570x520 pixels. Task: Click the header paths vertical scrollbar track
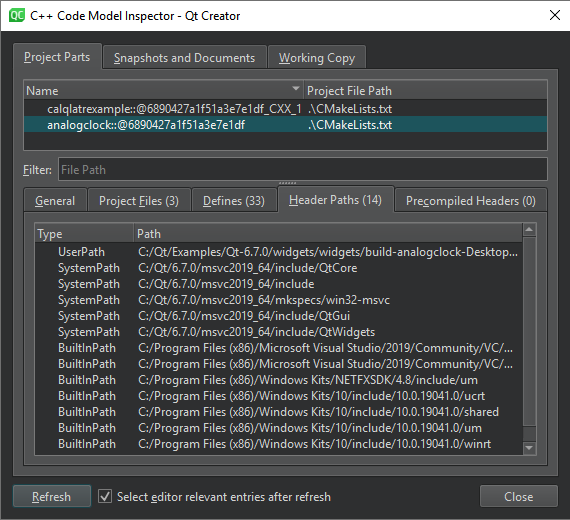pos(529,433)
